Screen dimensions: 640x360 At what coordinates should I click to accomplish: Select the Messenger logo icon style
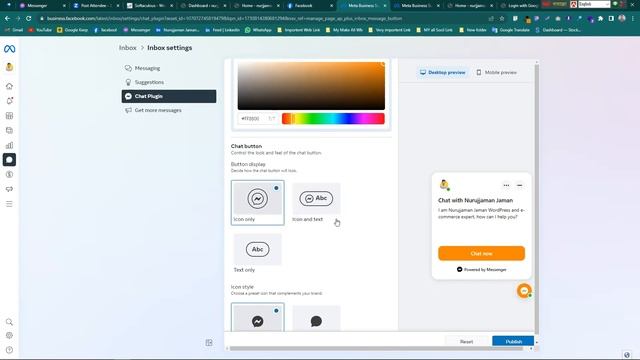click(258, 318)
